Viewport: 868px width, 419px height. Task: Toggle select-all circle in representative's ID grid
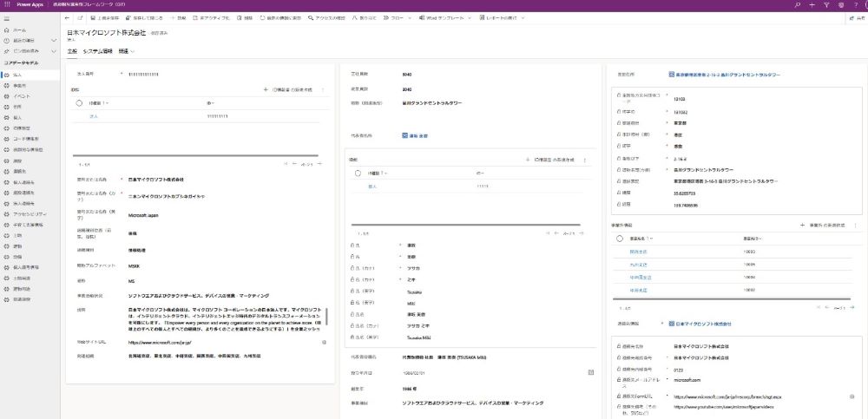(x=358, y=173)
